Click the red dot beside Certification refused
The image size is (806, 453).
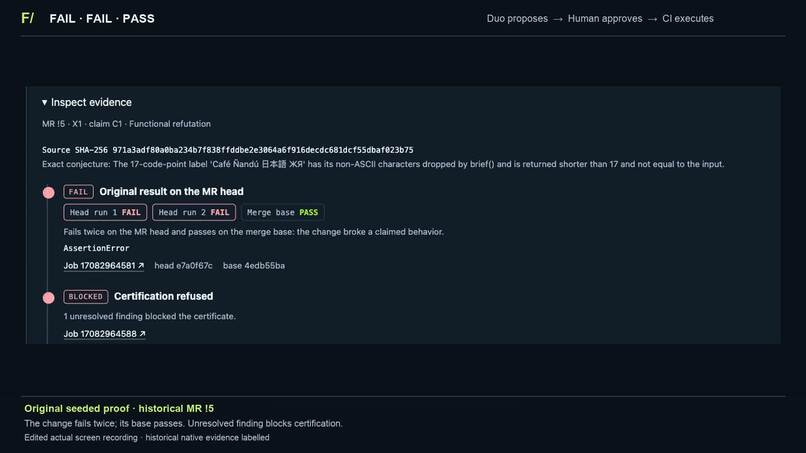[49, 298]
